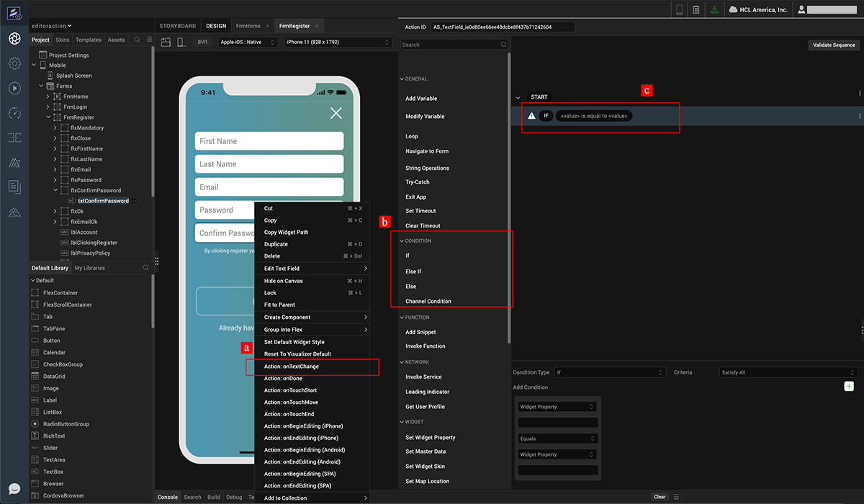This screenshot has width=864, height=504.
Task: Expand the flxPassword tree node
Action: pos(55,180)
